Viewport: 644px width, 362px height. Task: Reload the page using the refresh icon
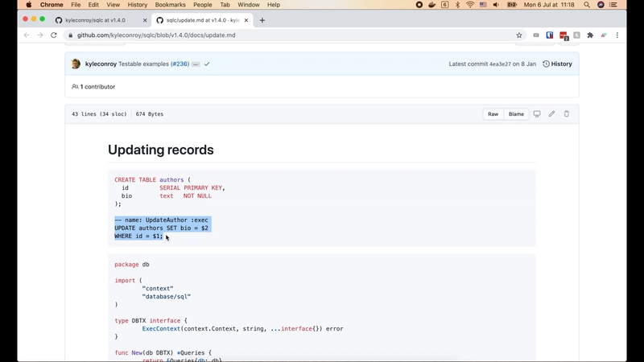[x=54, y=35]
